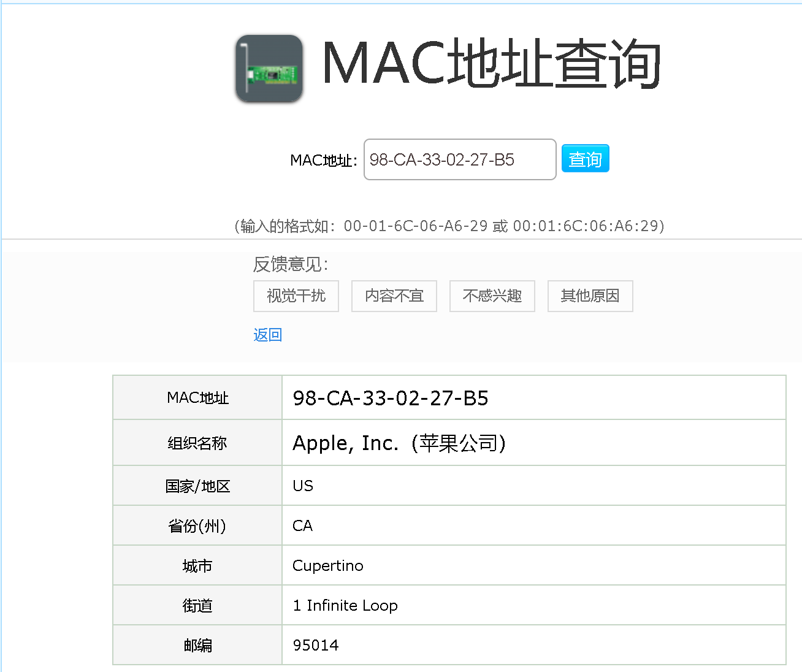This screenshot has height=672, width=802.
Task: Select 内容不宜 feedback option
Action: (394, 296)
